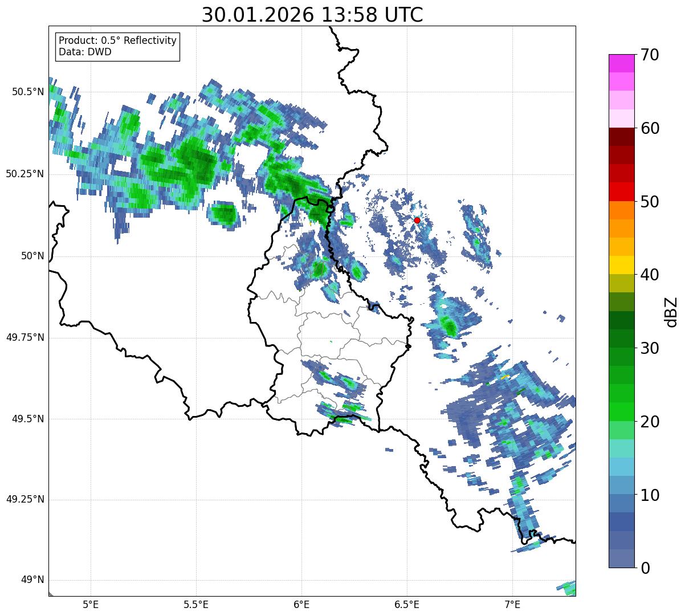Click the 'Data: DWD' label
Viewport: 685px width, 616px height.
click(85, 52)
